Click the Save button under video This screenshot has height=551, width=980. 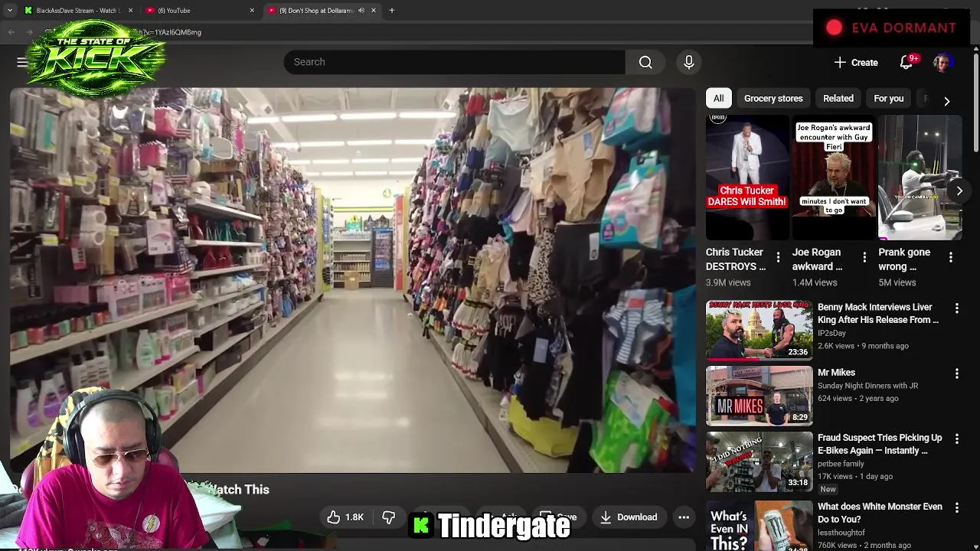click(x=558, y=517)
